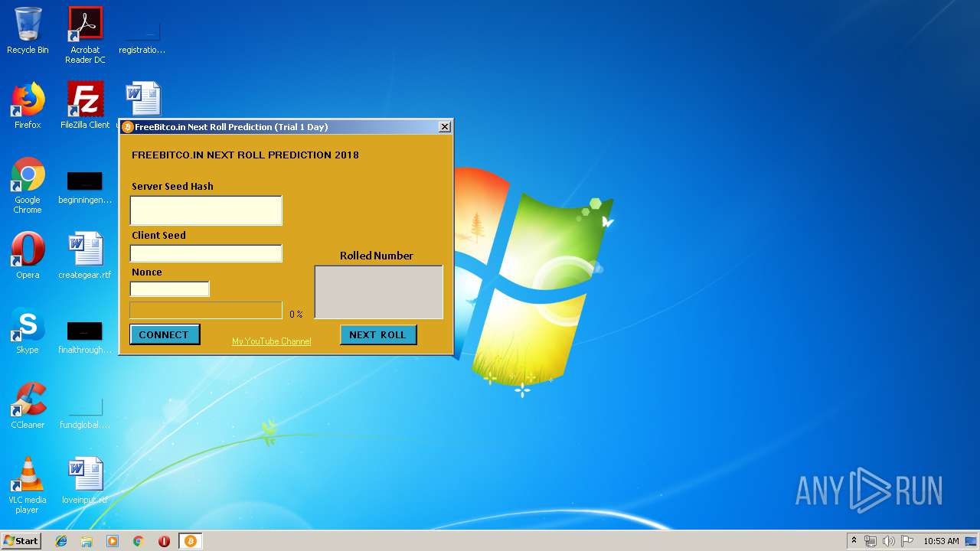Click the Show desktop button
This screenshot has width=980, height=551.
(x=972, y=541)
